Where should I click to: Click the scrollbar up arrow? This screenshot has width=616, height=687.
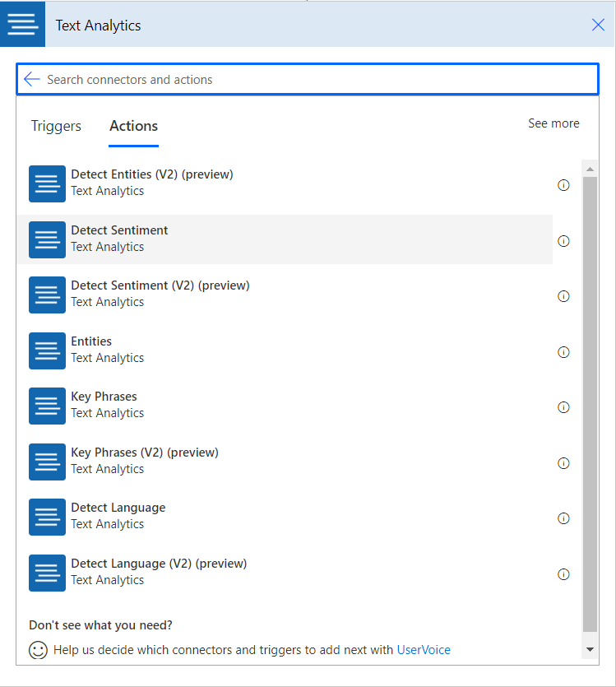pyautogui.click(x=590, y=169)
